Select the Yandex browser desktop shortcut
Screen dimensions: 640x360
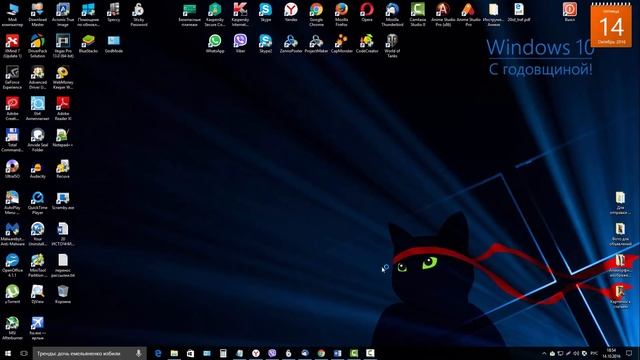[x=291, y=12]
